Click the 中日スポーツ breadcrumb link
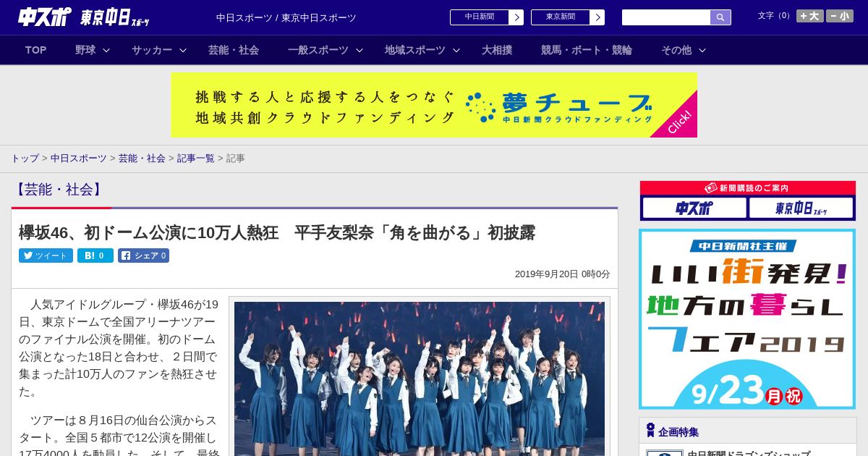 (x=79, y=158)
